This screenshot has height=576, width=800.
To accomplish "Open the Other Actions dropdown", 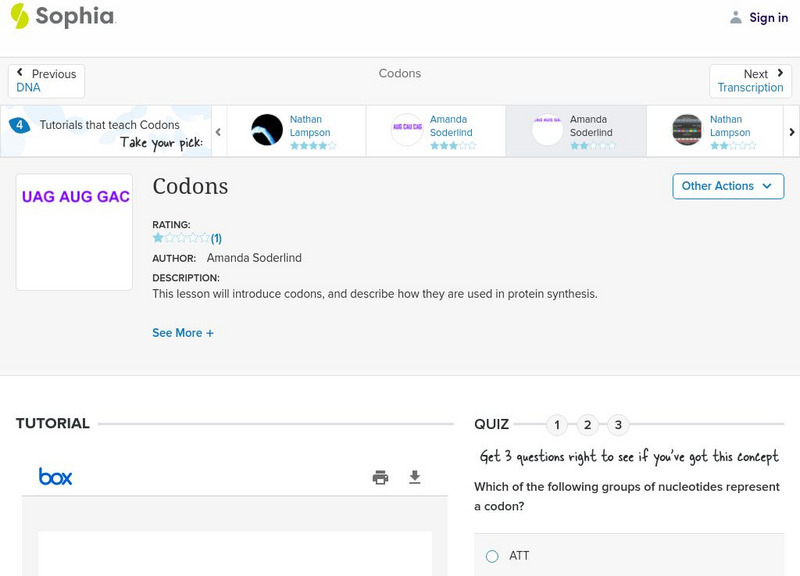I will 728,186.
